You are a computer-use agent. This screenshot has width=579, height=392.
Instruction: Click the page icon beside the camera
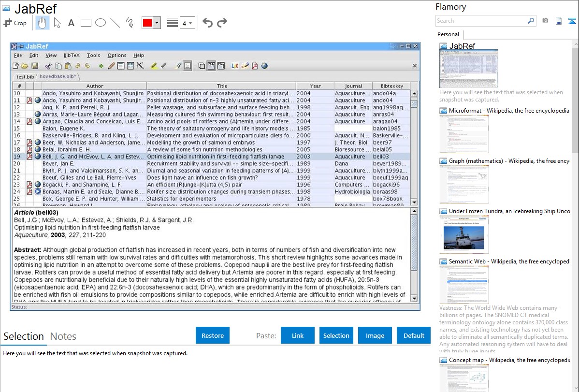click(559, 21)
